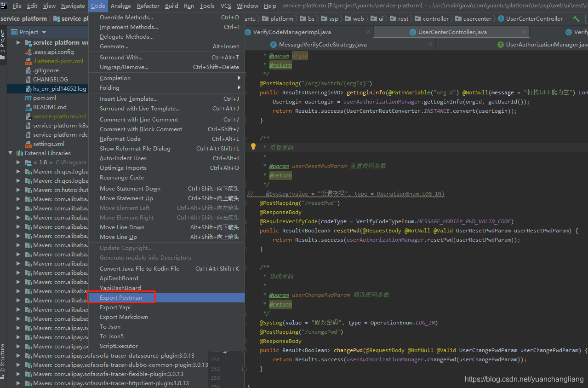Open ApiDashBoard from Code menu
588x388 pixels.
[166, 278]
